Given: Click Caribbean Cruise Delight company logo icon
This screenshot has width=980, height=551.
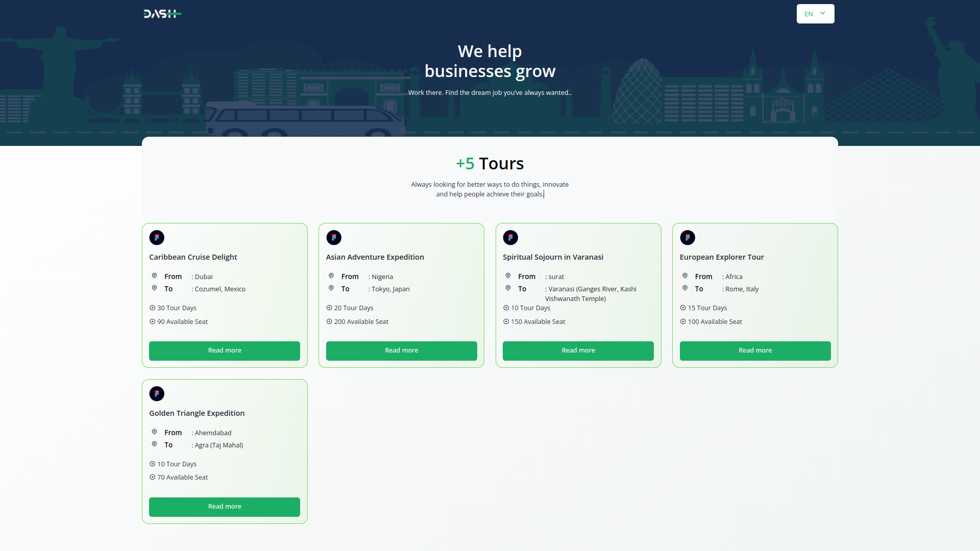Looking at the screenshot, I should pos(157,238).
